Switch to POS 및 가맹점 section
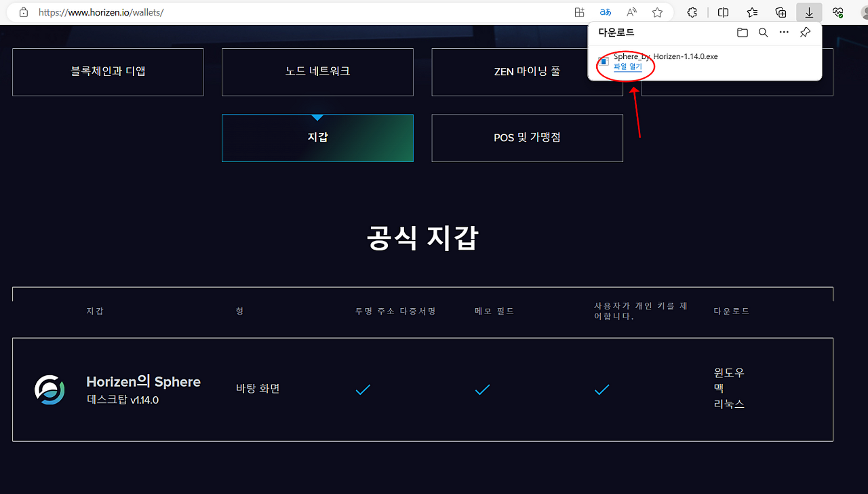 [x=527, y=138]
